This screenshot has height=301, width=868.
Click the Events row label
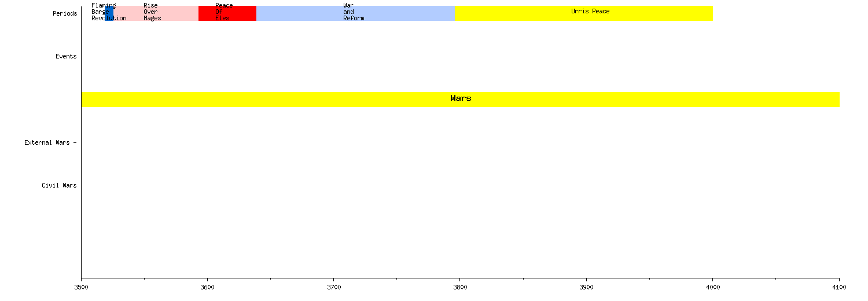pyautogui.click(x=66, y=56)
